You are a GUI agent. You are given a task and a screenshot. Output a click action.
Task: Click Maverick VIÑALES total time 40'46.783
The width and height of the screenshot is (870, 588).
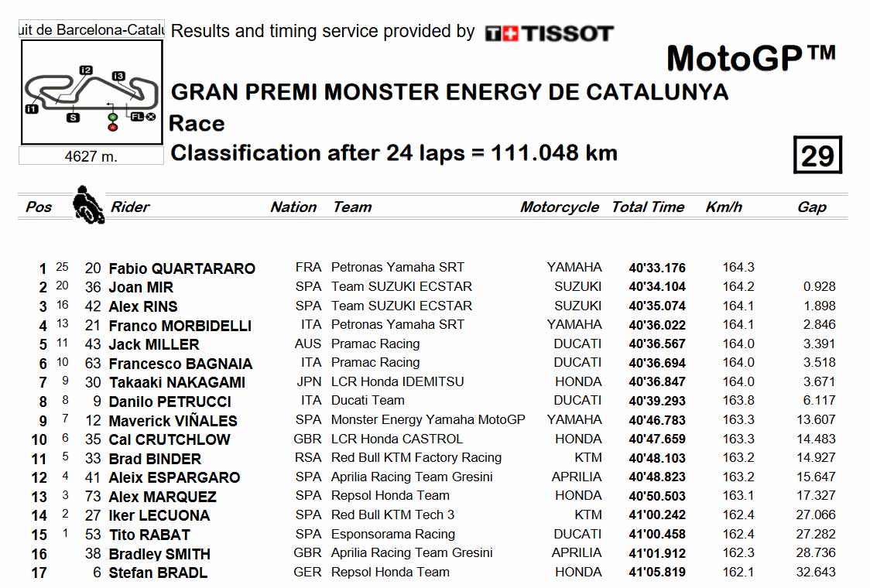pyautogui.click(x=657, y=420)
